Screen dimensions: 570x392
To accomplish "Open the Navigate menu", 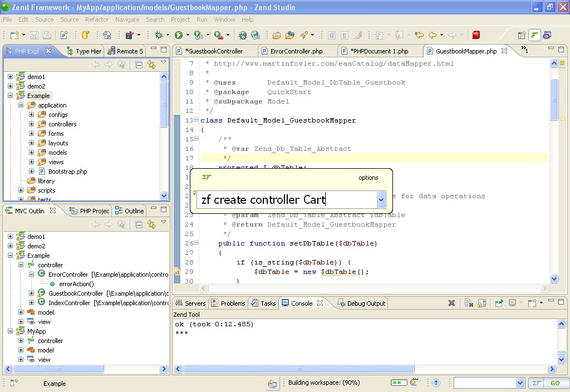I will [x=127, y=19].
